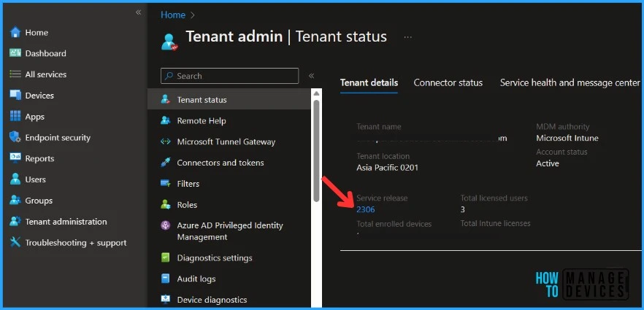Image resolution: width=644 pixels, height=310 pixels.
Task: Click the Connectors and tokens plug icon
Action: click(x=166, y=163)
